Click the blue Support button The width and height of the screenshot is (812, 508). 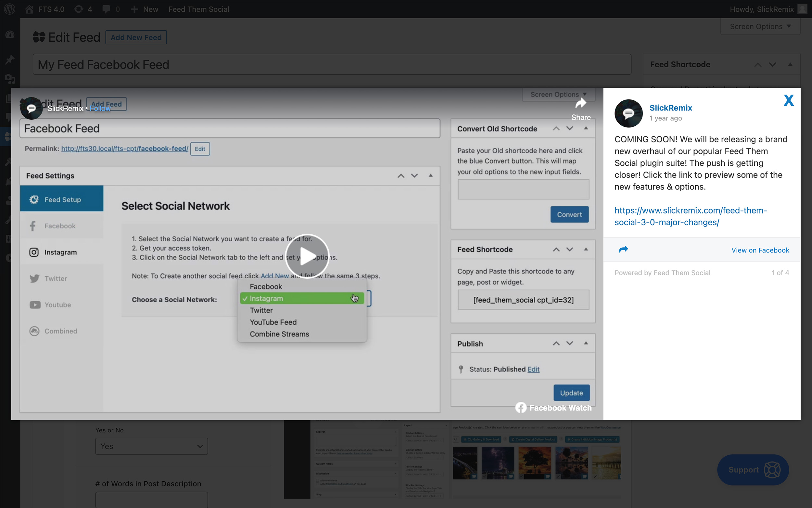point(753,470)
